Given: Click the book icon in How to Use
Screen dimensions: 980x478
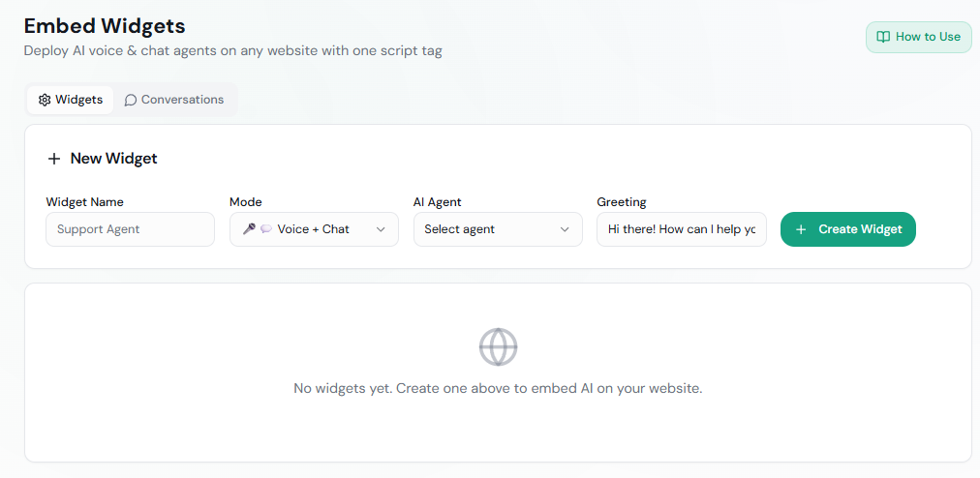Looking at the screenshot, I should [x=883, y=37].
